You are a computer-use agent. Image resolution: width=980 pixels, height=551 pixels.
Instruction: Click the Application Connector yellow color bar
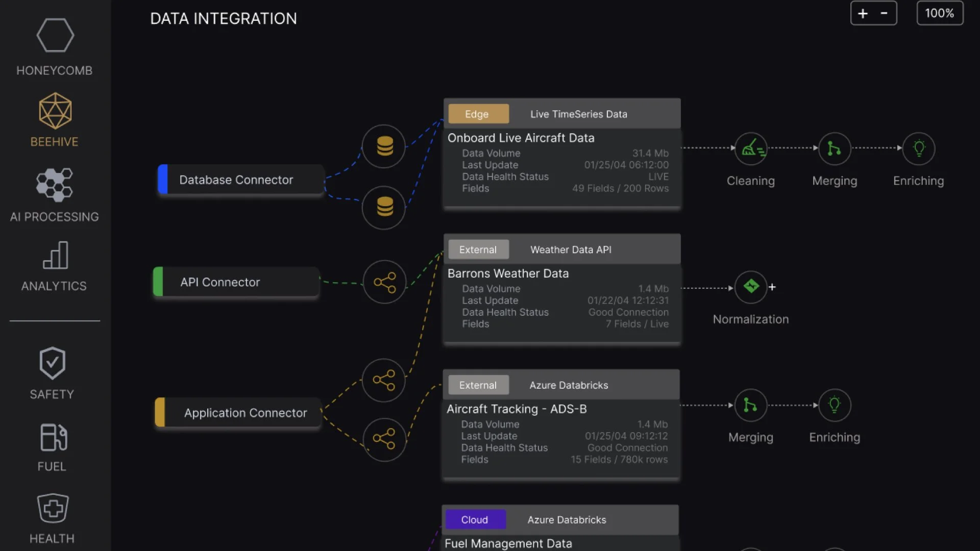(160, 412)
